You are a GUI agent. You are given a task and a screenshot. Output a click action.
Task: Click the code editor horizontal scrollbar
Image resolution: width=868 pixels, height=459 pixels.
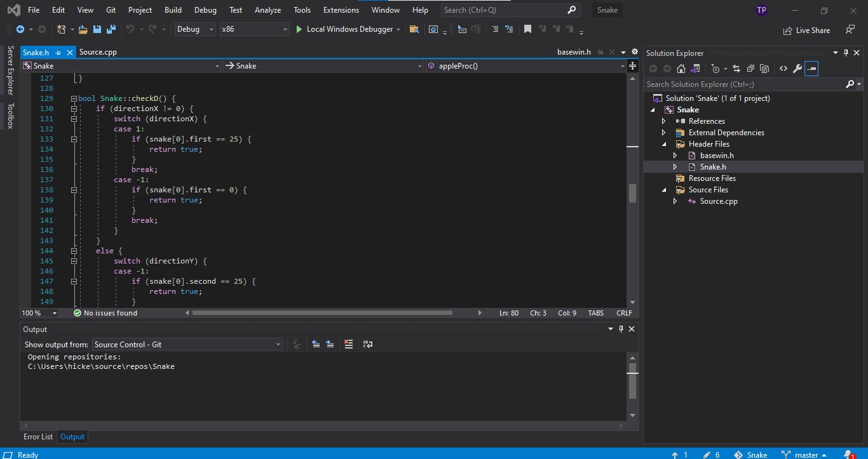322,313
